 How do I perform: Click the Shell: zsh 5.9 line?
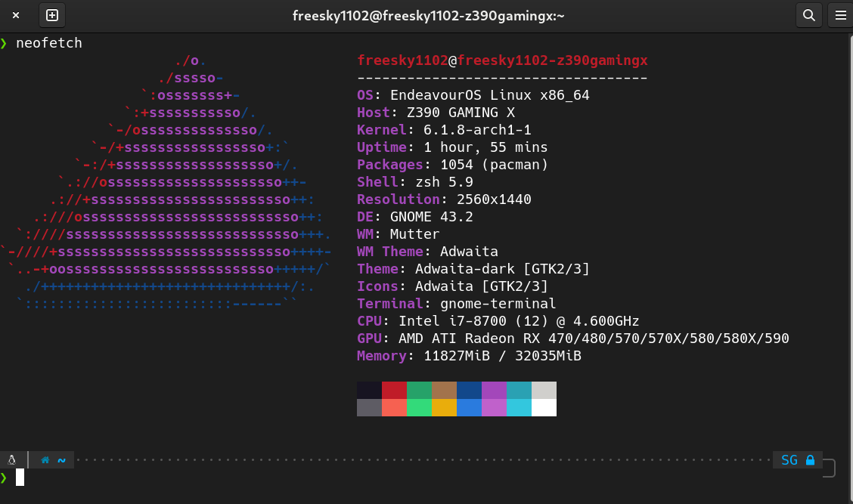coord(415,182)
